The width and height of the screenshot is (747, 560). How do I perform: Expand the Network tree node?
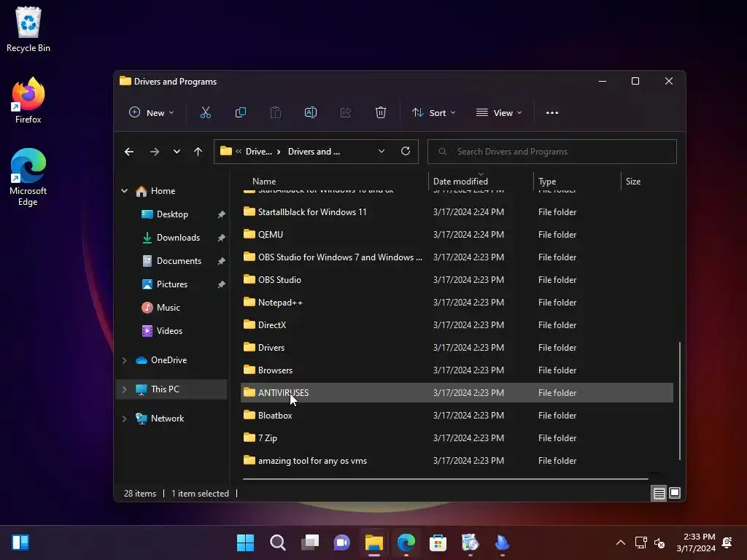pos(124,419)
